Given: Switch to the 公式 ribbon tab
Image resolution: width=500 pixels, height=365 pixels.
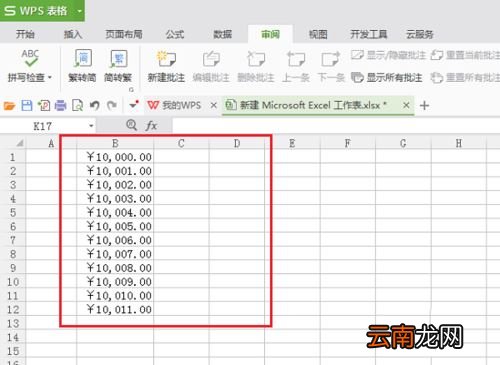Looking at the screenshot, I should [x=175, y=34].
